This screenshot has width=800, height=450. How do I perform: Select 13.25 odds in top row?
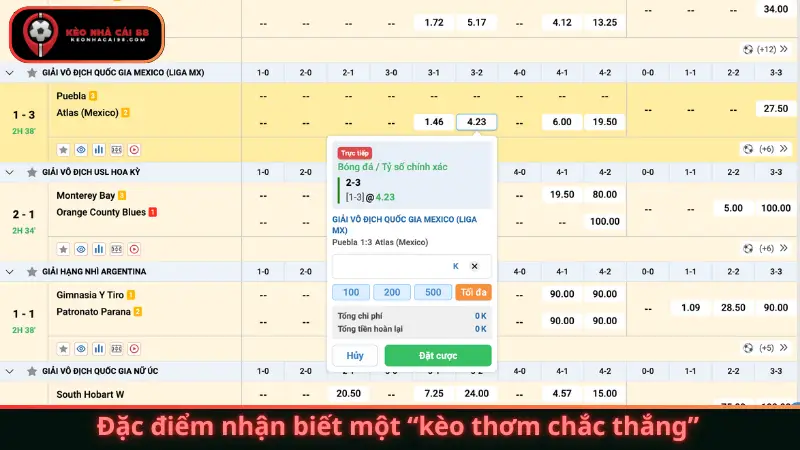point(605,22)
